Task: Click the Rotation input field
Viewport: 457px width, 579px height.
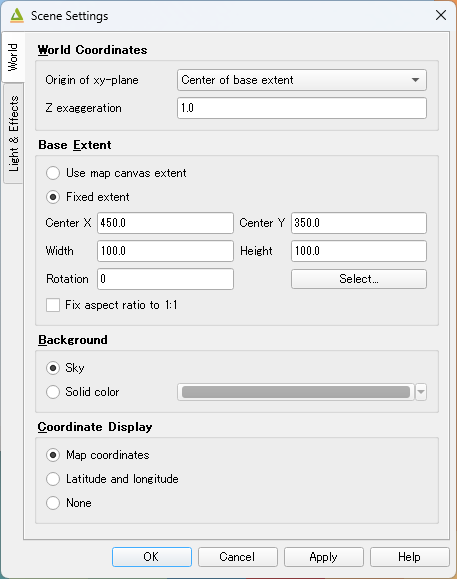Action: coord(165,279)
